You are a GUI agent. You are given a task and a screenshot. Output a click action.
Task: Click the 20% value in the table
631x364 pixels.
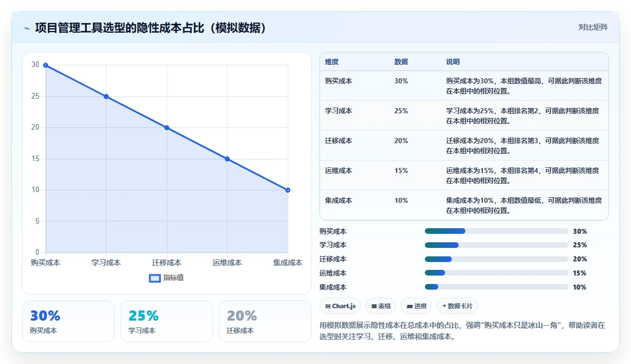point(401,140)
